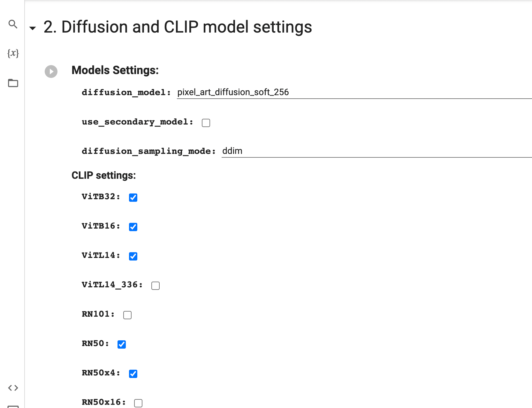Open the search icon in left sidebar

pos(13,24)
